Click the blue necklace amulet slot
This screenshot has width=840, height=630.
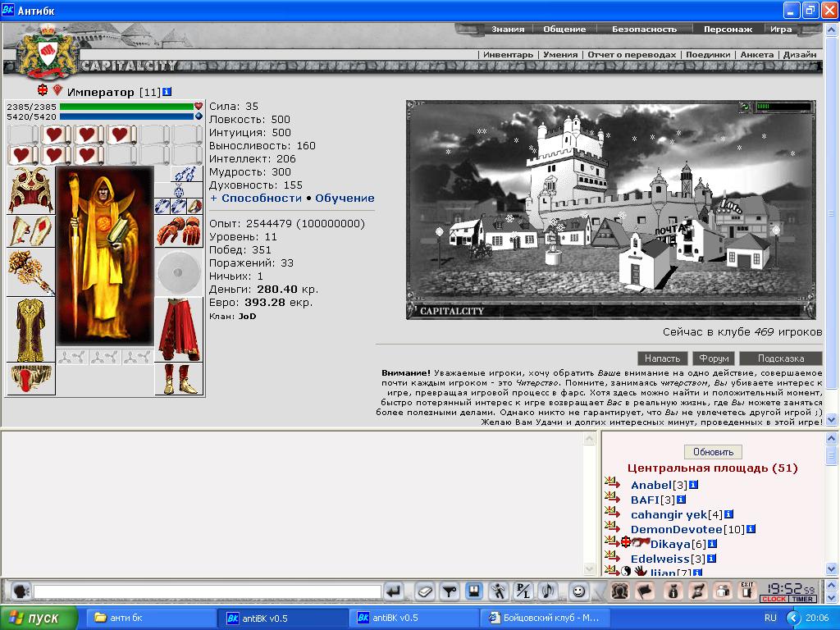tap(179, 190)
